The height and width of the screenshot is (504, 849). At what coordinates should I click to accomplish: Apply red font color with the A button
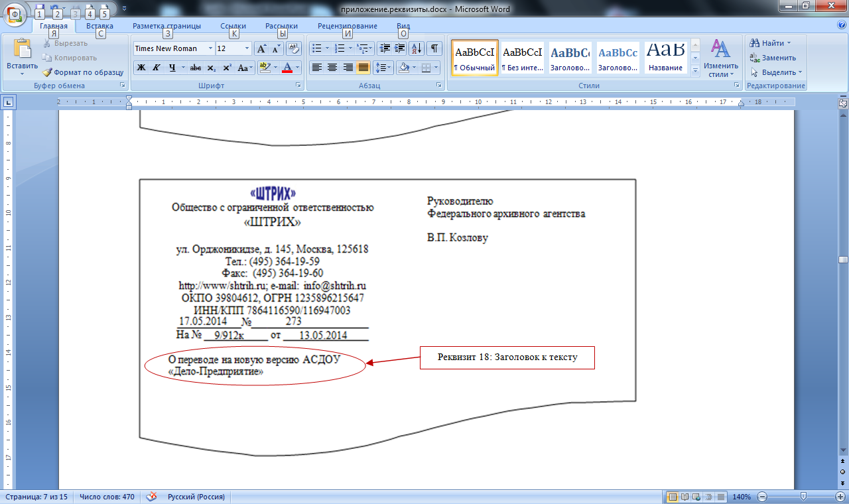tap(287, 68)
